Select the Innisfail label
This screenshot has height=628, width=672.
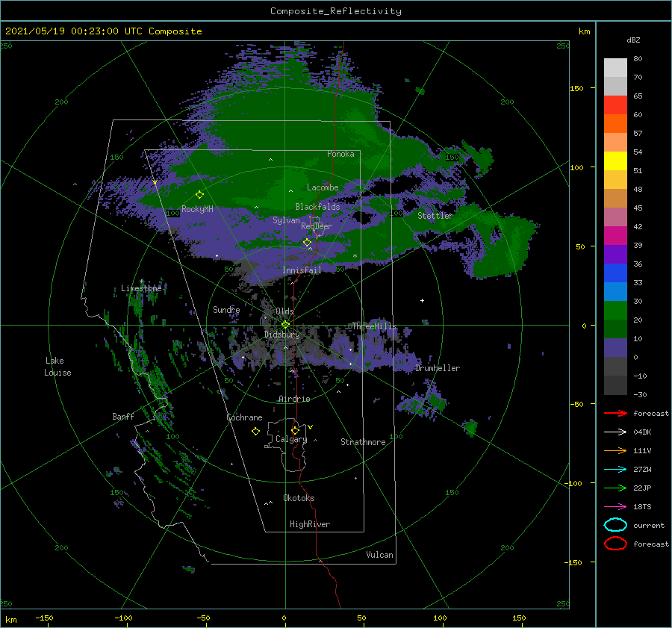(302, 270)
